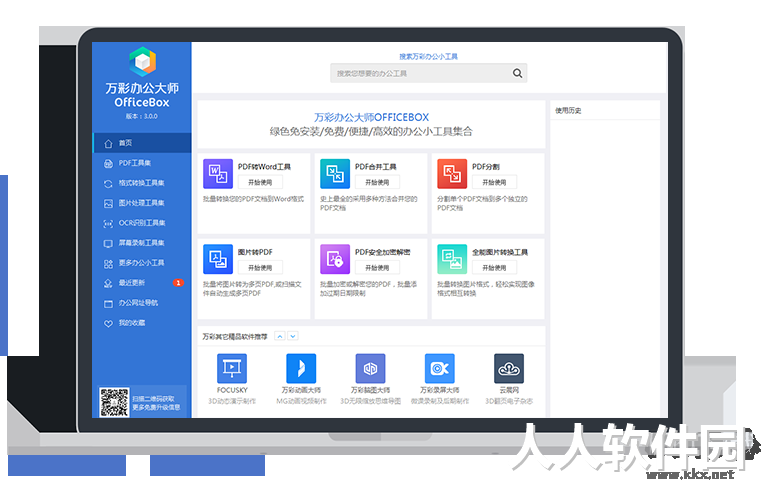761x481 pixels.
Task: Launch the 万彩动画大师 icon
Action: (301, 368)
